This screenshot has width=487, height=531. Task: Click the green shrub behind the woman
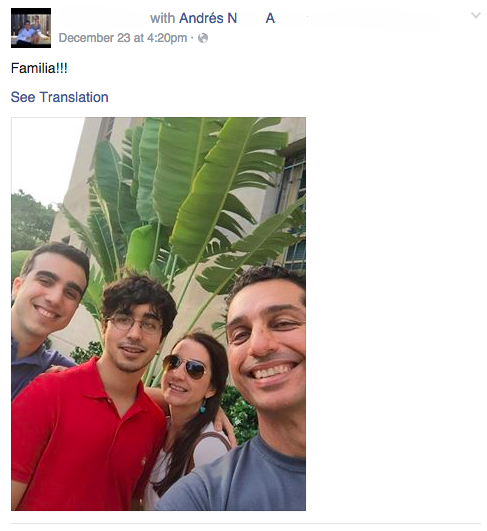[x=240, y=415]
